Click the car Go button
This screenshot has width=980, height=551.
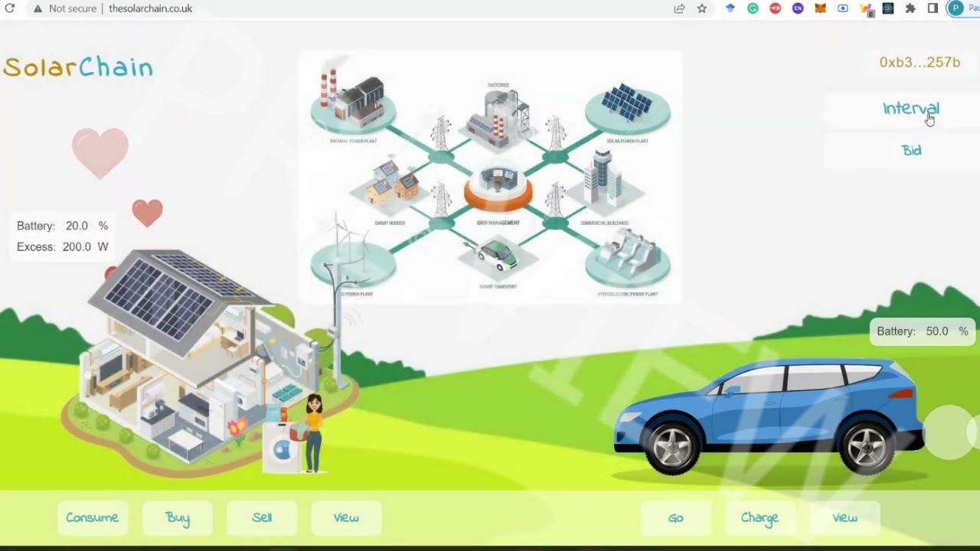pos(675,518)
